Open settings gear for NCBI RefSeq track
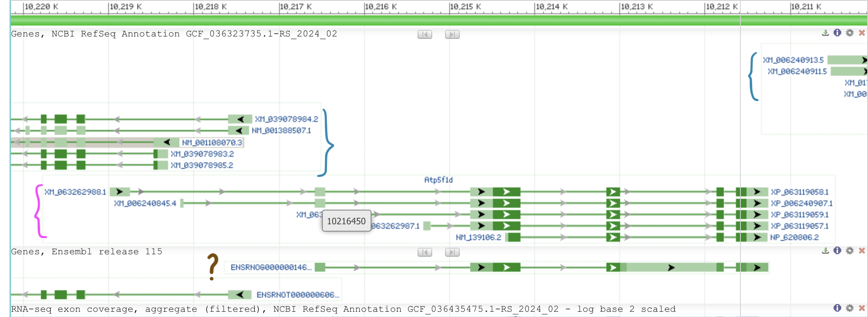This screenshot has height=317, width=868. coord(850,33)
